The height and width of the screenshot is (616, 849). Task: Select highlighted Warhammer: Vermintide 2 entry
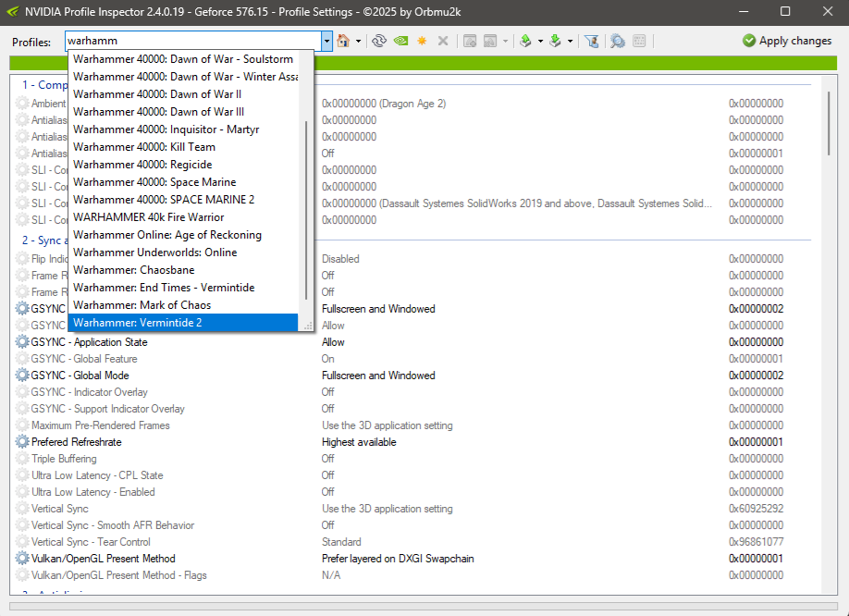183,323
